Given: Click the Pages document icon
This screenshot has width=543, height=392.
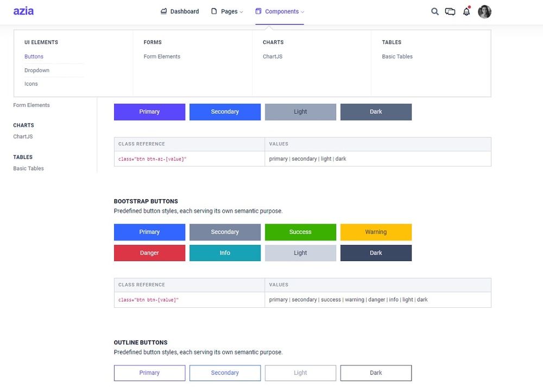Looking at the screenshot, I should (213, 11).
